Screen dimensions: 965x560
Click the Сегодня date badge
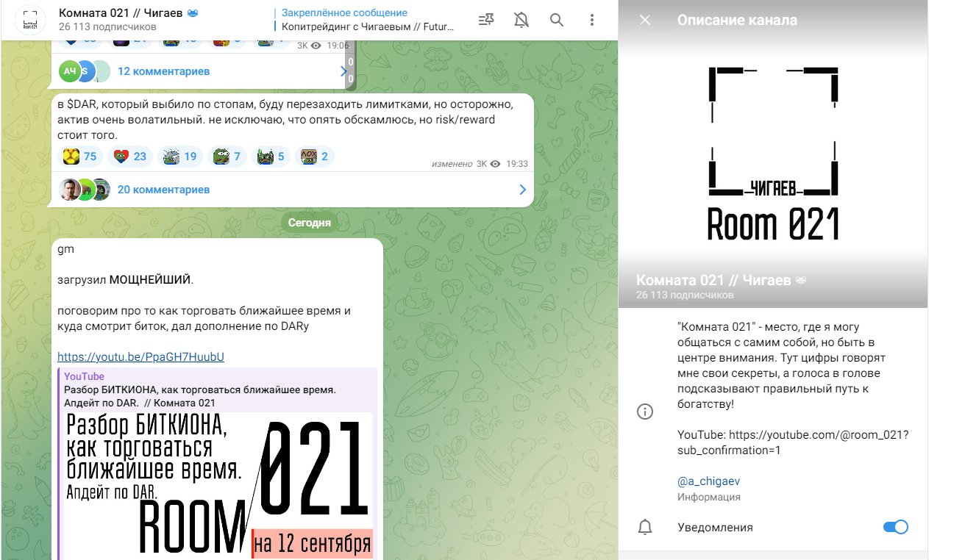click(309, 222)
